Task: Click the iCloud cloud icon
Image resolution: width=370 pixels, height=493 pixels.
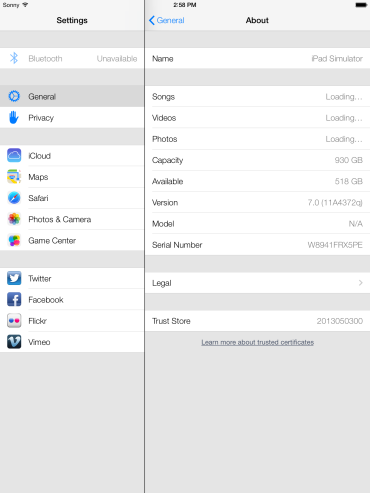Action: click(14, 155)
